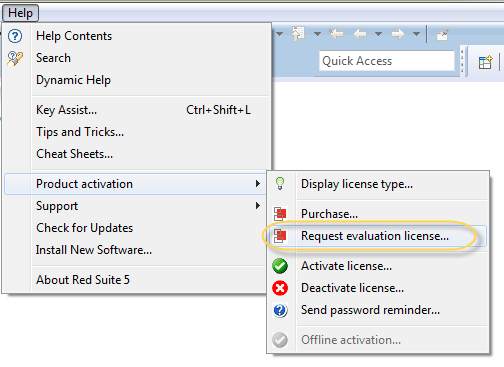Open the Help menu in menu bar
The image size is (504, 367).
20,13
